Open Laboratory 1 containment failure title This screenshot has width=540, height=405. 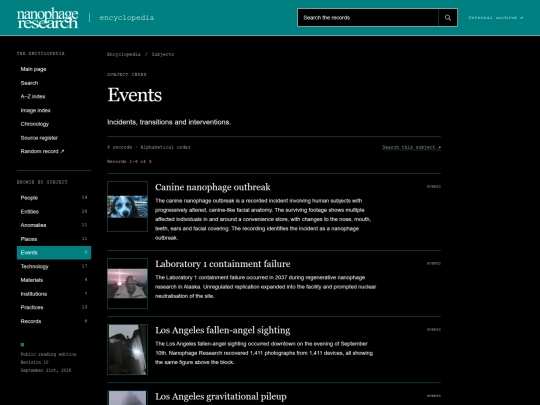[x=222, y=264]
